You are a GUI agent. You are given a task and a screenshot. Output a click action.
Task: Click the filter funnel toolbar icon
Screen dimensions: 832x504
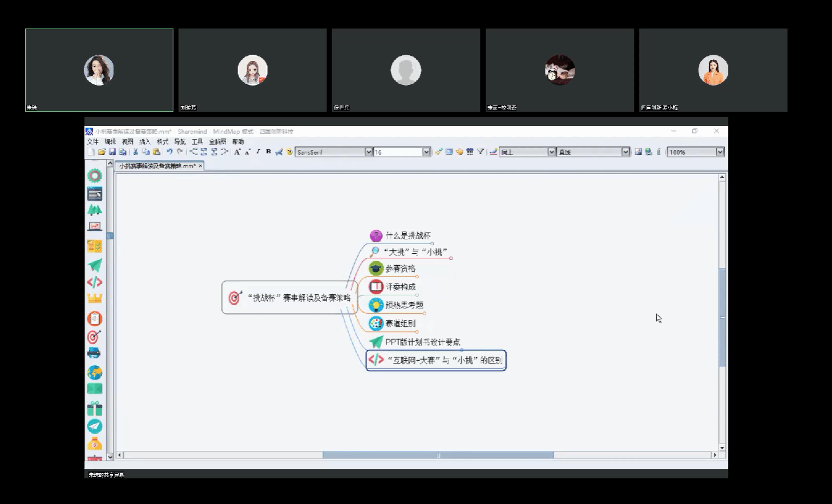(480, 152)
